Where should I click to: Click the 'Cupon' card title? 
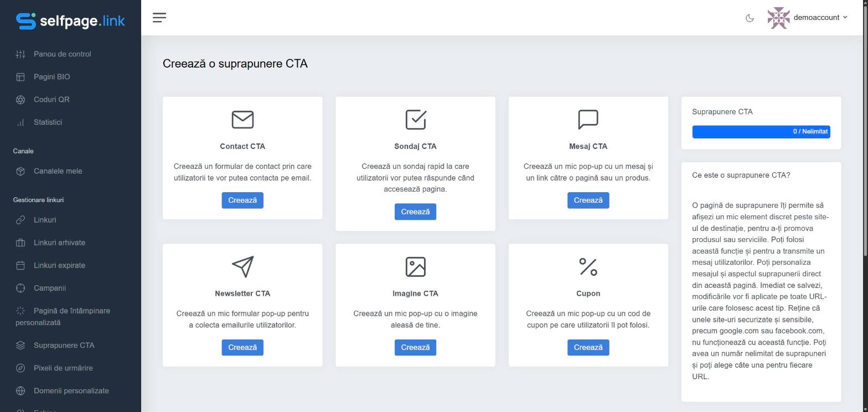(x=588, y=293)
